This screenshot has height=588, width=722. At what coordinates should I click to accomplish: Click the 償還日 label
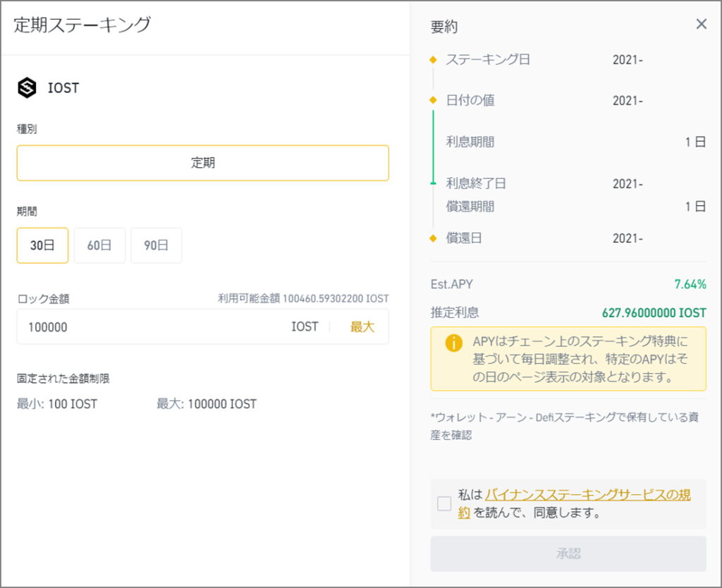point(464,238)
